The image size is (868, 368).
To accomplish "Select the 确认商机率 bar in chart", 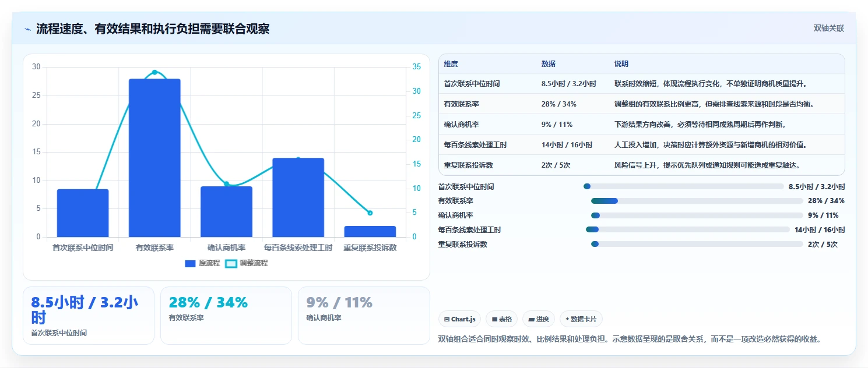I will 226,211.
